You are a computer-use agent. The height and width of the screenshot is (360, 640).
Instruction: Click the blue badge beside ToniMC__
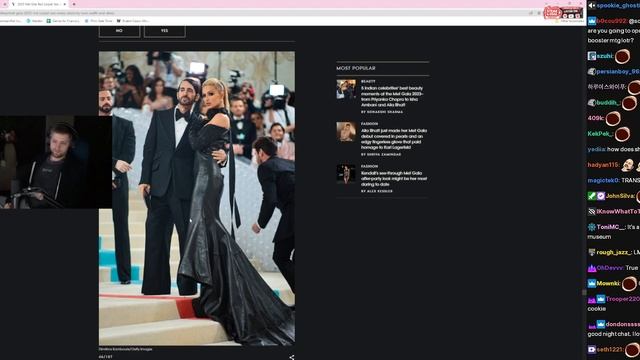(x=592, y=227)
